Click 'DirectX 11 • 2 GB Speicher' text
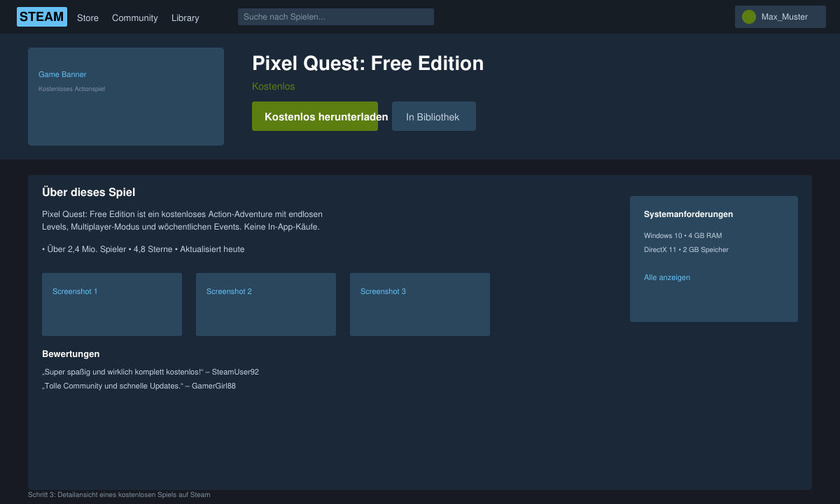Image resolution: width=840 pixels, height=504 pixels. coord(687,249)
